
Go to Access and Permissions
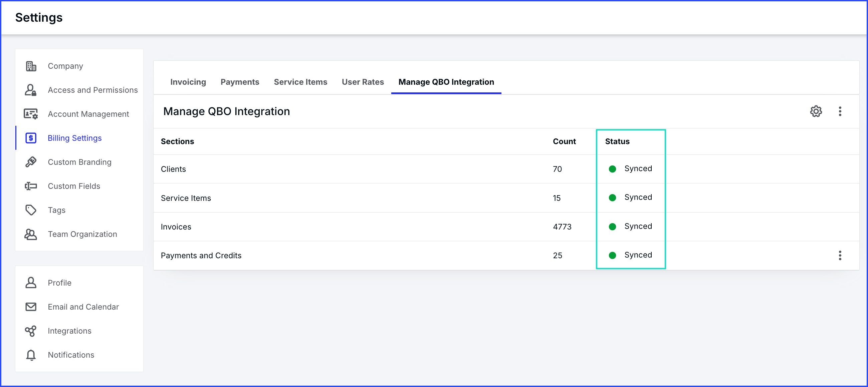93,90
